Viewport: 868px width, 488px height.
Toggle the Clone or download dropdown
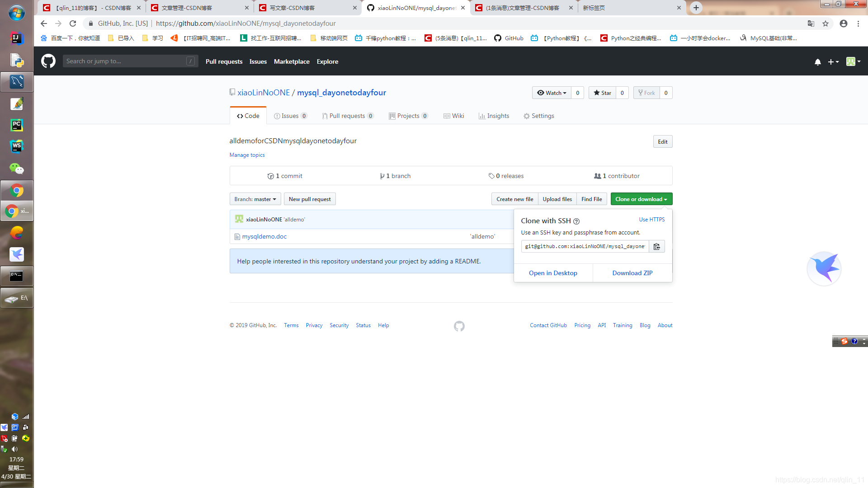[x=641, y=199]
